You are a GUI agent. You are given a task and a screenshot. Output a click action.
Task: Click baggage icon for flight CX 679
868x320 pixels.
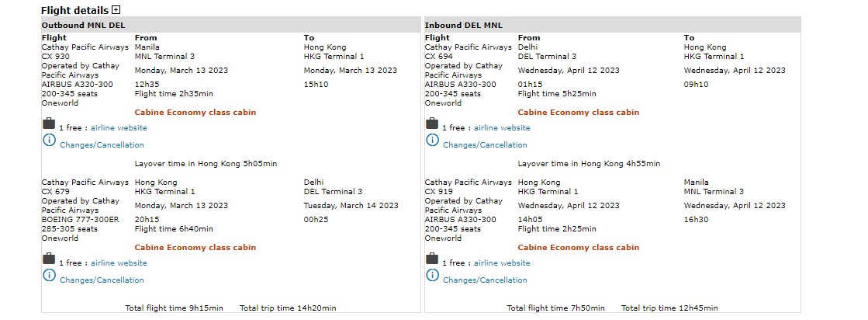pos(49,259)
